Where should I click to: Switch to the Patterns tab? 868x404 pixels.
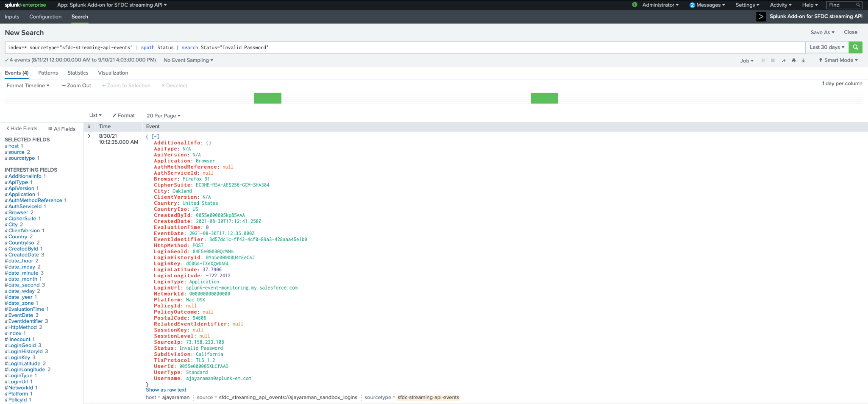coord(48,73)
